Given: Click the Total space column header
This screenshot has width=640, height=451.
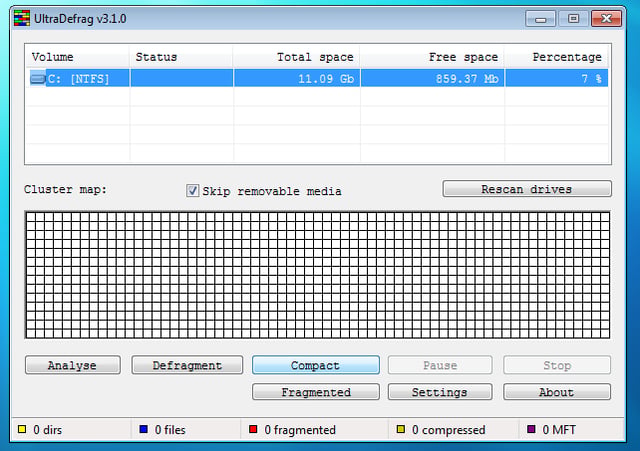Looking at the screenshot, I should [x=297, y=57].
